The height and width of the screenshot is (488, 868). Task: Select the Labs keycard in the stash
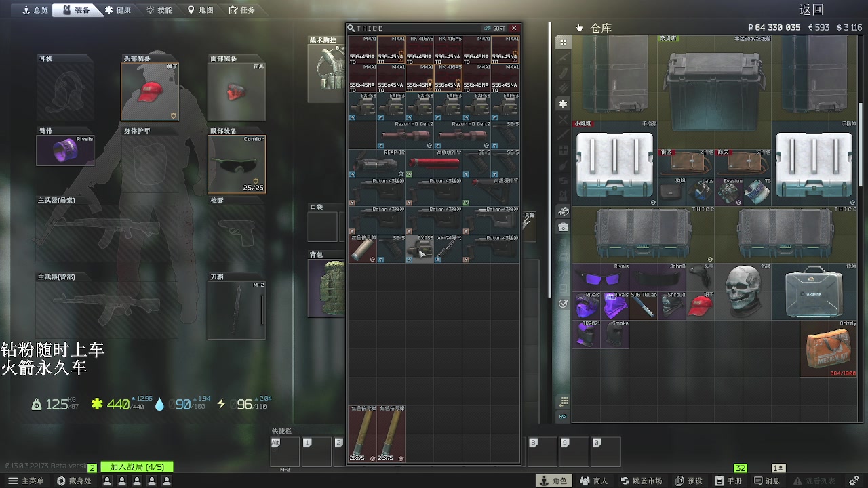coord(701,192)
